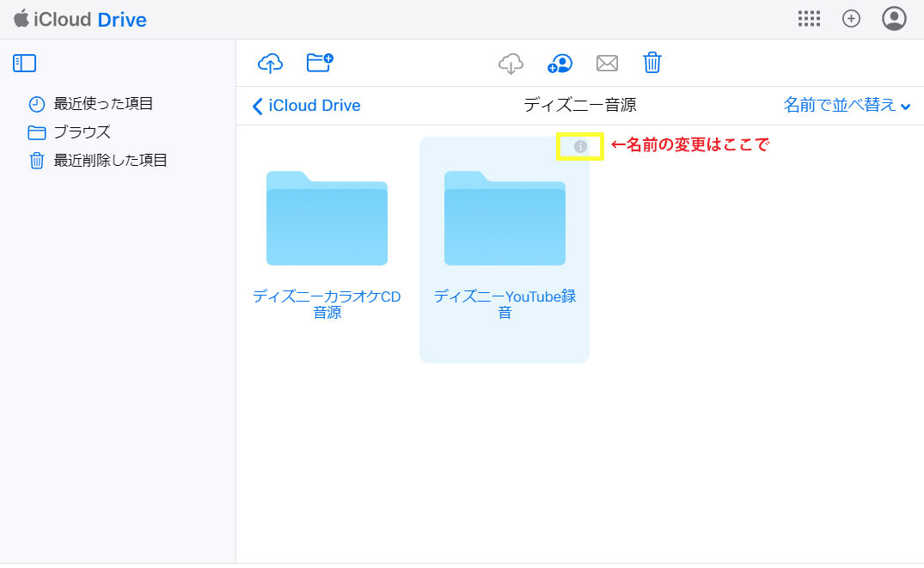This screenshot has height=568, width=924.
Task: Select the ディズニーカラオケCD音源 folder icon
Action: pyautogui.click(x=327, y=218)
